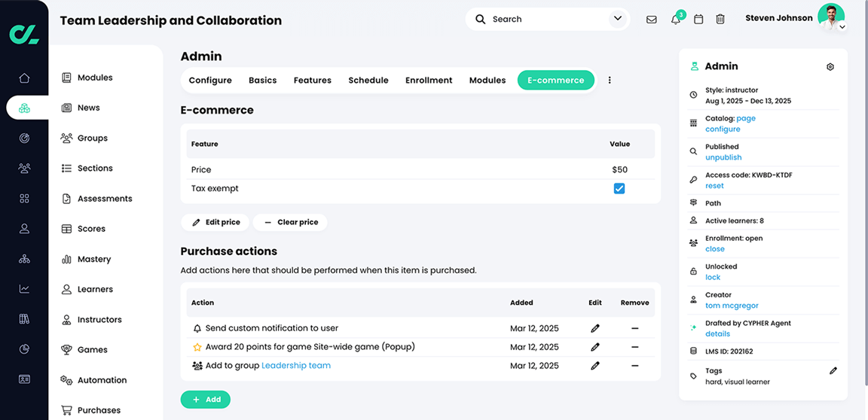Edit tags using pencil icon beside Tags
Viewport: 868px width, 420px height.
tap(833, 371)
